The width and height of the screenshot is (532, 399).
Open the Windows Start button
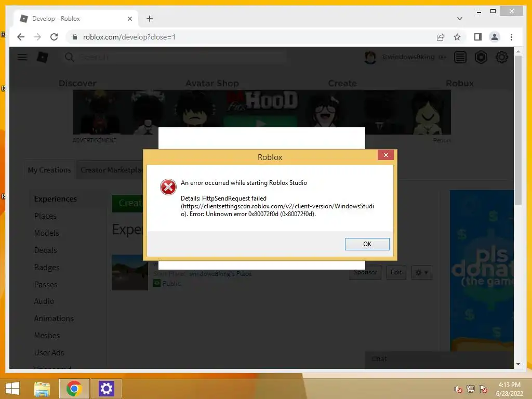12,389
